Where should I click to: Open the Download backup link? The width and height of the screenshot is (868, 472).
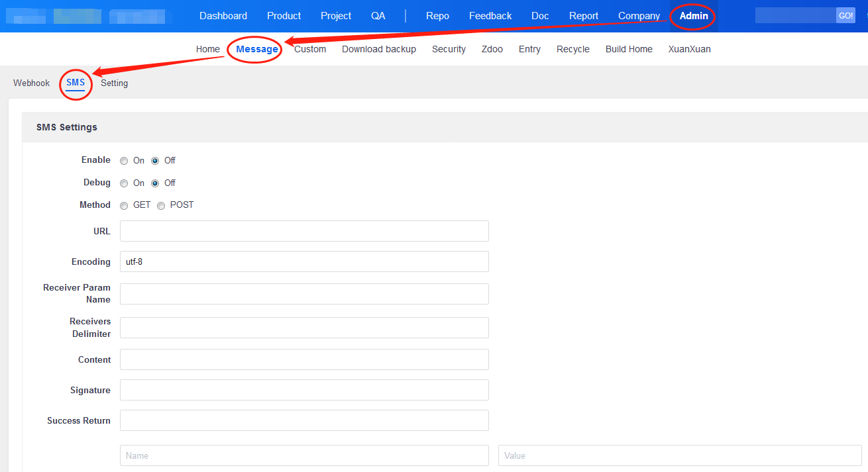[379, 49]
